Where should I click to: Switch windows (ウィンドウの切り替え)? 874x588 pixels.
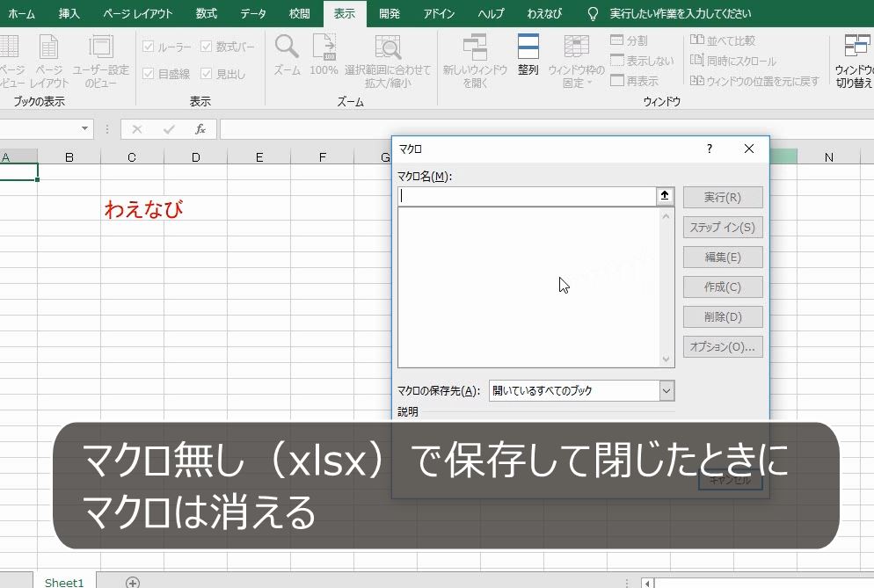point(854,60)
